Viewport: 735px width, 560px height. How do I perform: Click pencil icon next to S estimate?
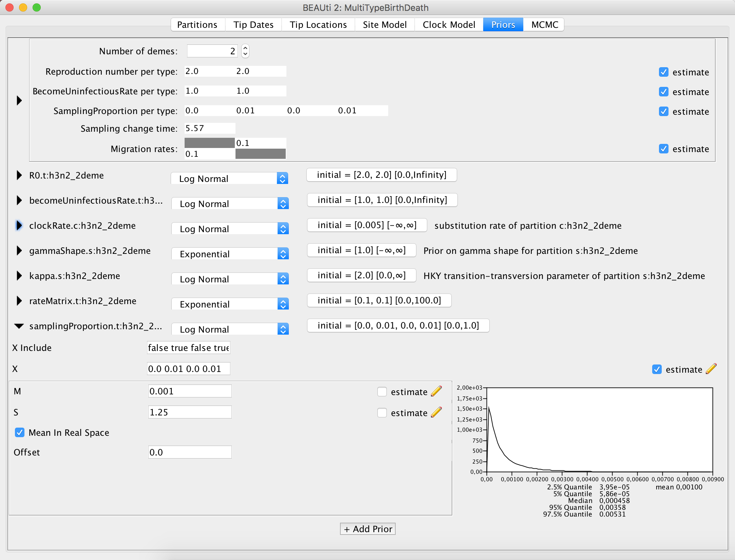[x=436, y=412]
